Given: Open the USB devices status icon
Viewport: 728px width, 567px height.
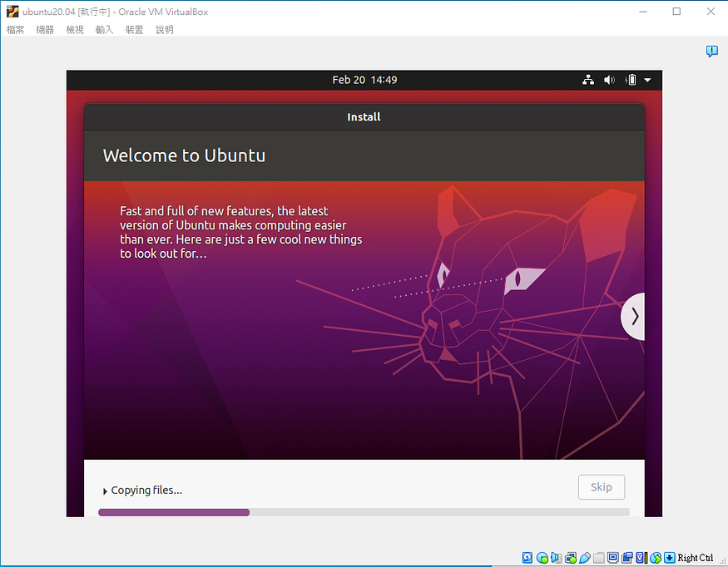Looking at the screenshot, I should coord(585,557).
